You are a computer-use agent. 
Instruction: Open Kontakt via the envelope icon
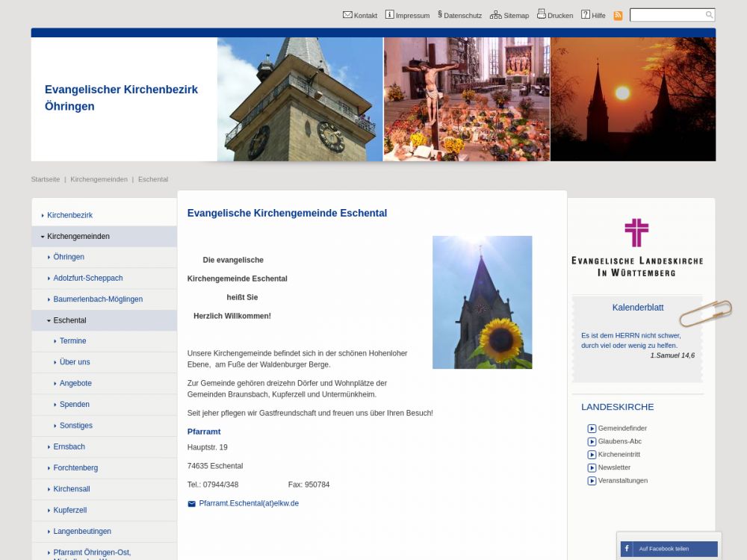tap(347, 15)
